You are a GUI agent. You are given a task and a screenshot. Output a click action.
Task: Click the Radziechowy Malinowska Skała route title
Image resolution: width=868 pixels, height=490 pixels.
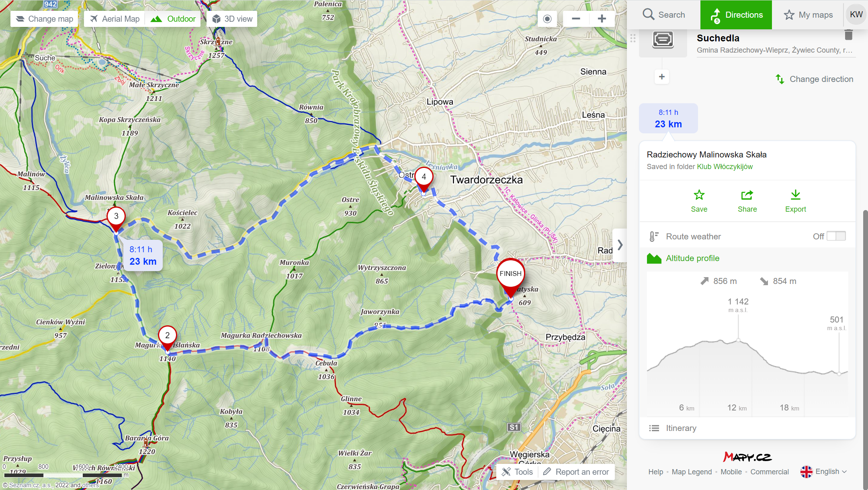706,155
